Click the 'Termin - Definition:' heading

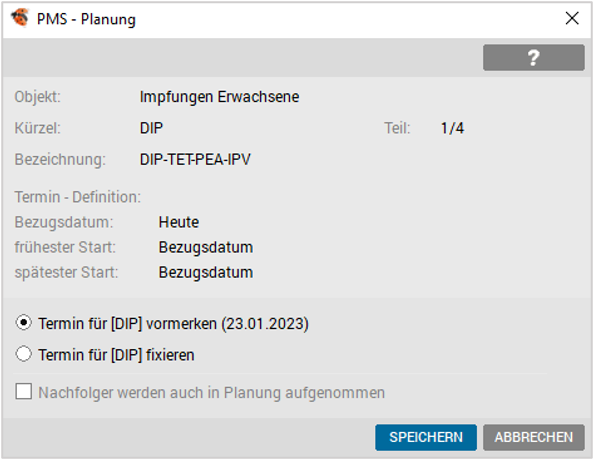(x=78, y=197)
